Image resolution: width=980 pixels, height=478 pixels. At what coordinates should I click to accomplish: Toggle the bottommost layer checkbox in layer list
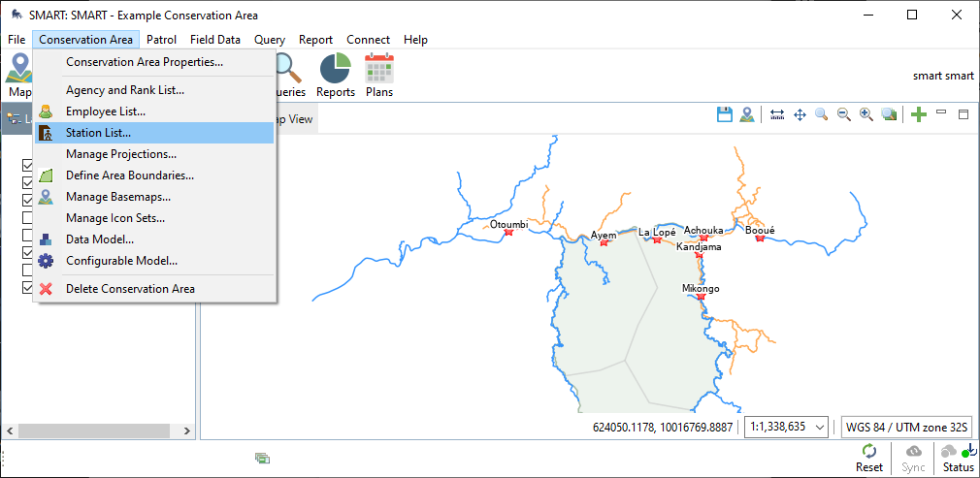(27, 288)
